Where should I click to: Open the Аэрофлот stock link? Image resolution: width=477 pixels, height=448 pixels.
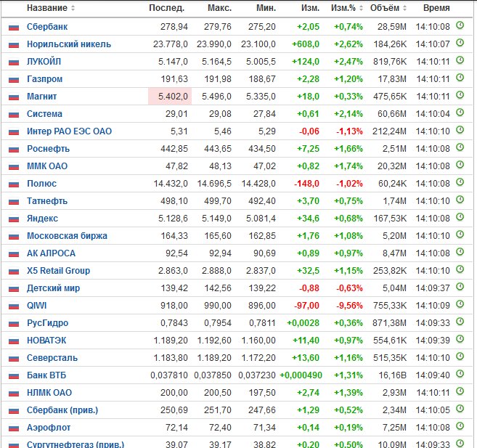pos(49,428)
